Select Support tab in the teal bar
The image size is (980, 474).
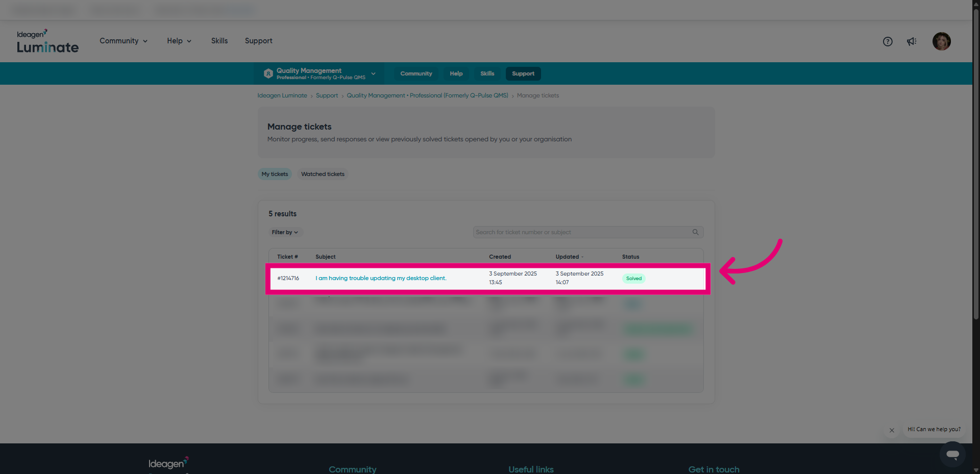(x=523, y=73)
